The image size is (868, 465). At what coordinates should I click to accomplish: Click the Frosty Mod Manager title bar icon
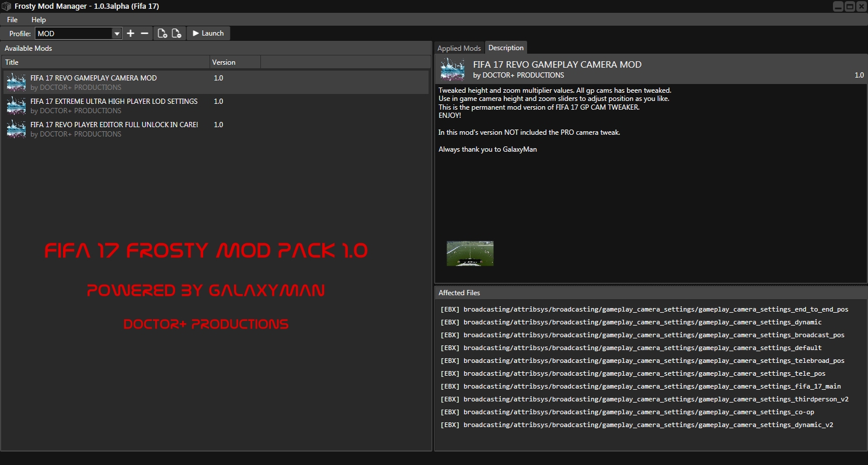(x=6, y=6)
